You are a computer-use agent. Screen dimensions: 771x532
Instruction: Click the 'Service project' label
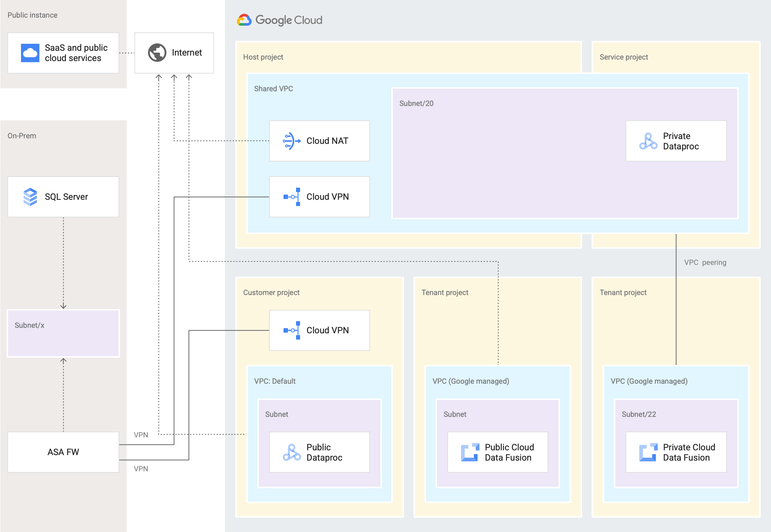click(x=624, y=57)
